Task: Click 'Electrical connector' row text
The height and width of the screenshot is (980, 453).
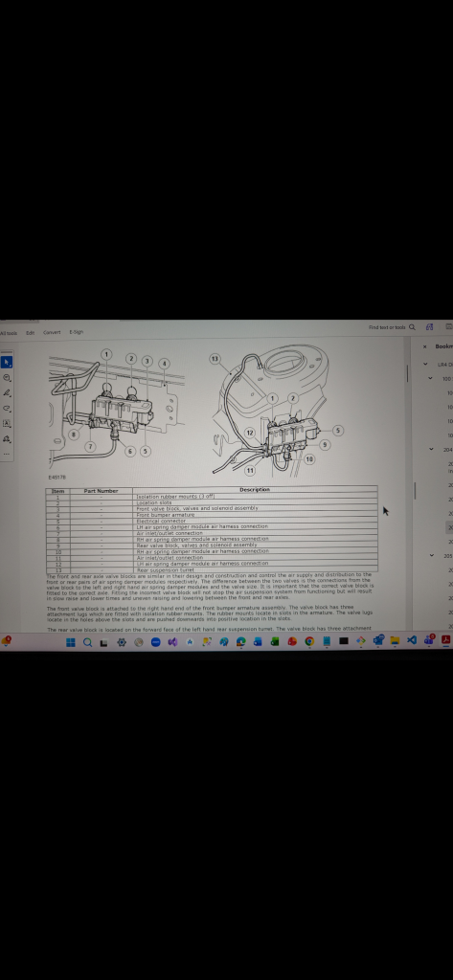Action: [x=161, y=521]
